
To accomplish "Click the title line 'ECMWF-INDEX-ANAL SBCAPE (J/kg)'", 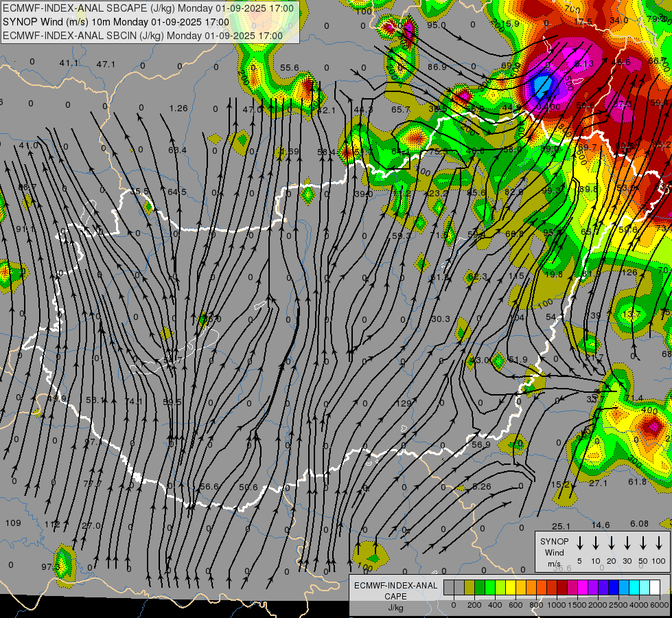I will click(x=148, y=8).
